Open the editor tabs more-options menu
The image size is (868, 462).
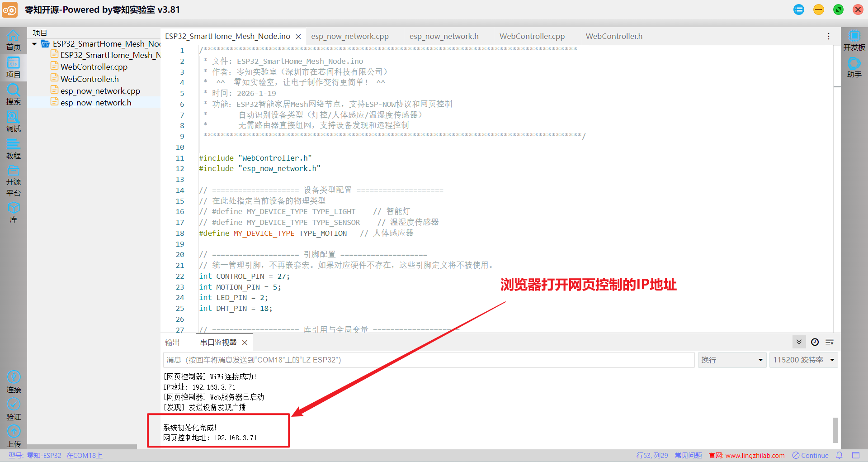click(x=828, y=36)
